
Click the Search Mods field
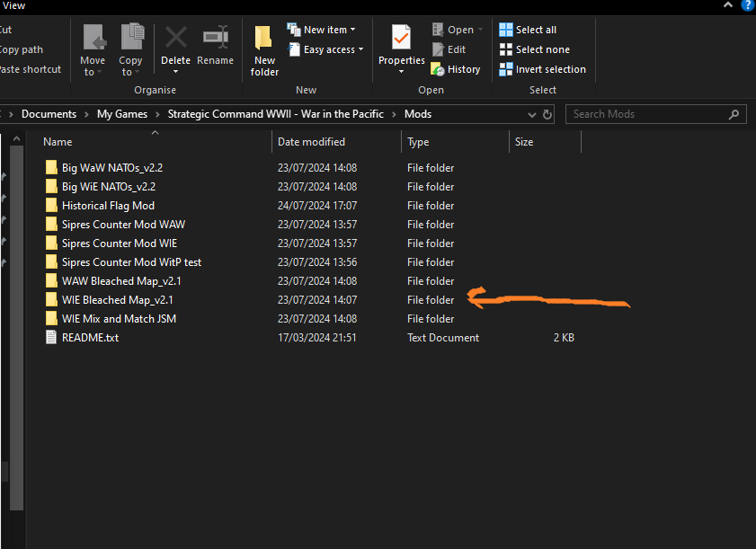(x=655, y=114)
